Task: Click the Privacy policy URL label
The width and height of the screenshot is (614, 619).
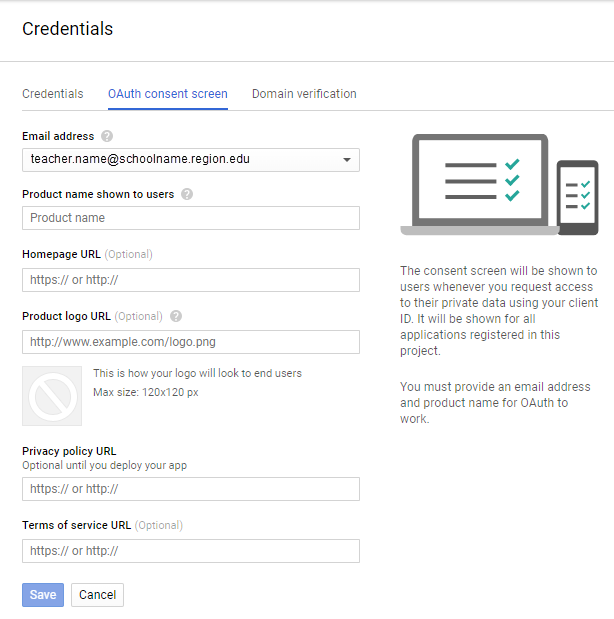Action: point(76,451)
